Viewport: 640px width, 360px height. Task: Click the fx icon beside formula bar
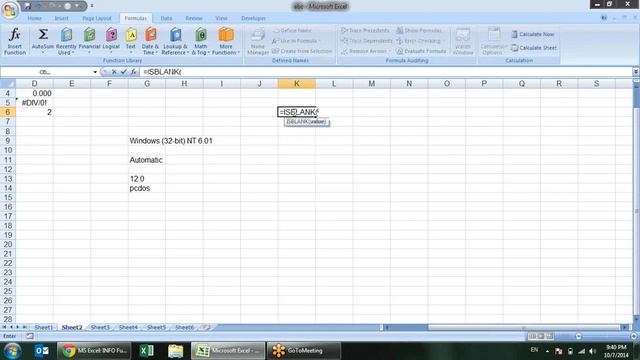coord(133,72)
